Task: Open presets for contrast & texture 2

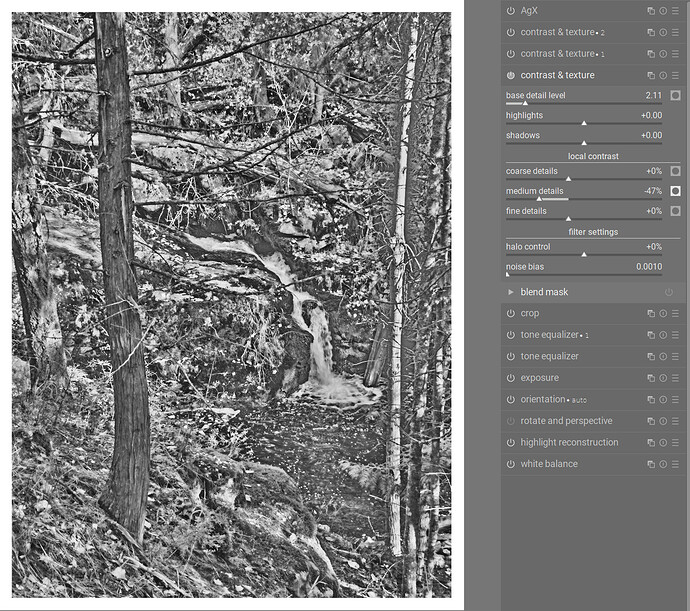Action: click(675, 33)
